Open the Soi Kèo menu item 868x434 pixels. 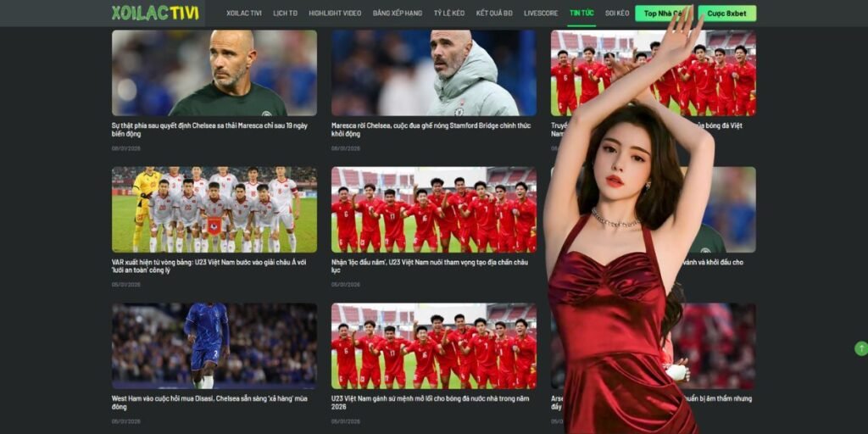pos(617,14)
